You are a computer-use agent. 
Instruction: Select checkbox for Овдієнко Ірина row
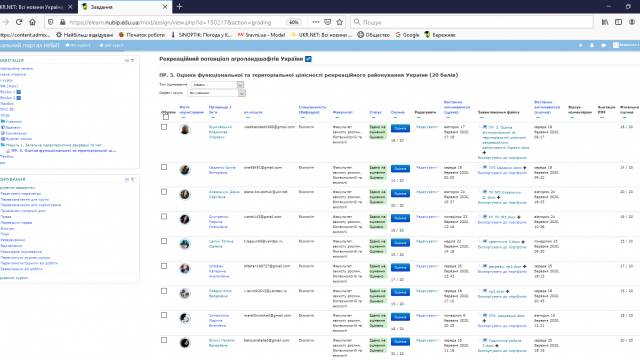click(164, 167)
